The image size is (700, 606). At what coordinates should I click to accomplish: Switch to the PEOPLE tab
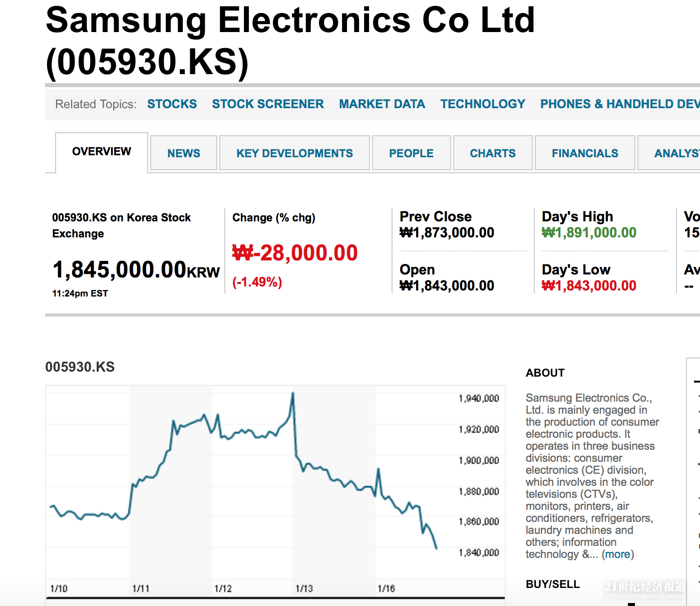click(412, 153)
